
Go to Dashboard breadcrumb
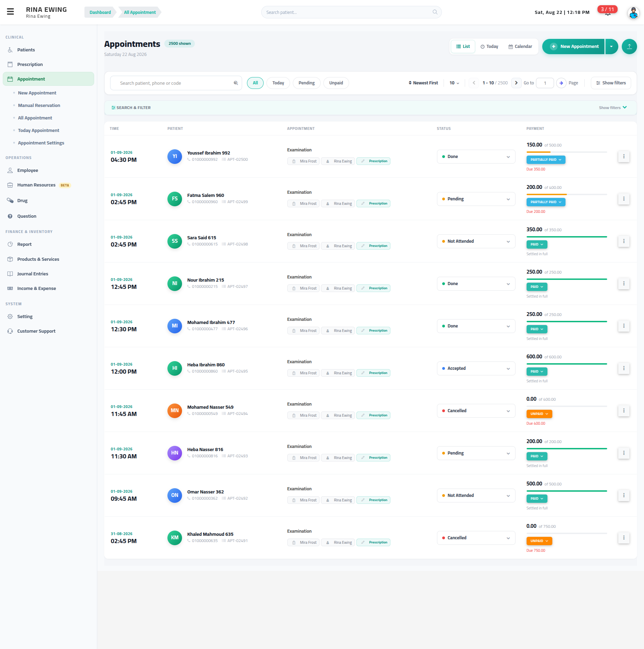click(x=100, y=12)
